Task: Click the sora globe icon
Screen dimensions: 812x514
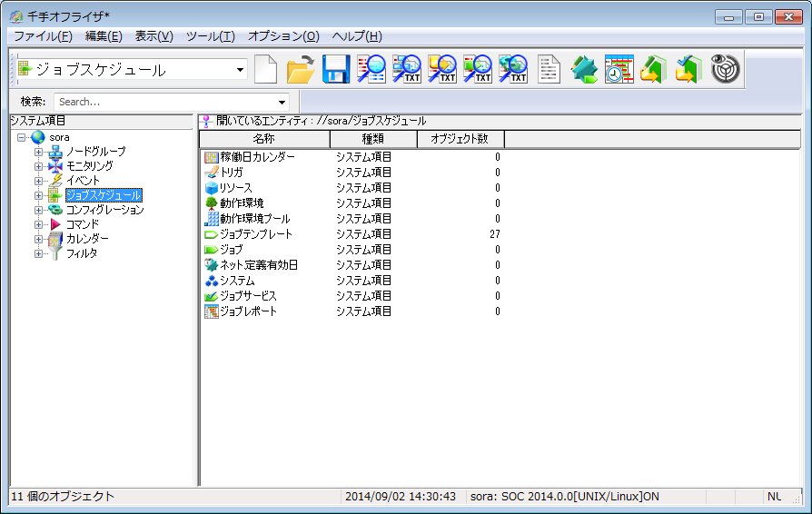Action: point(38,137)
